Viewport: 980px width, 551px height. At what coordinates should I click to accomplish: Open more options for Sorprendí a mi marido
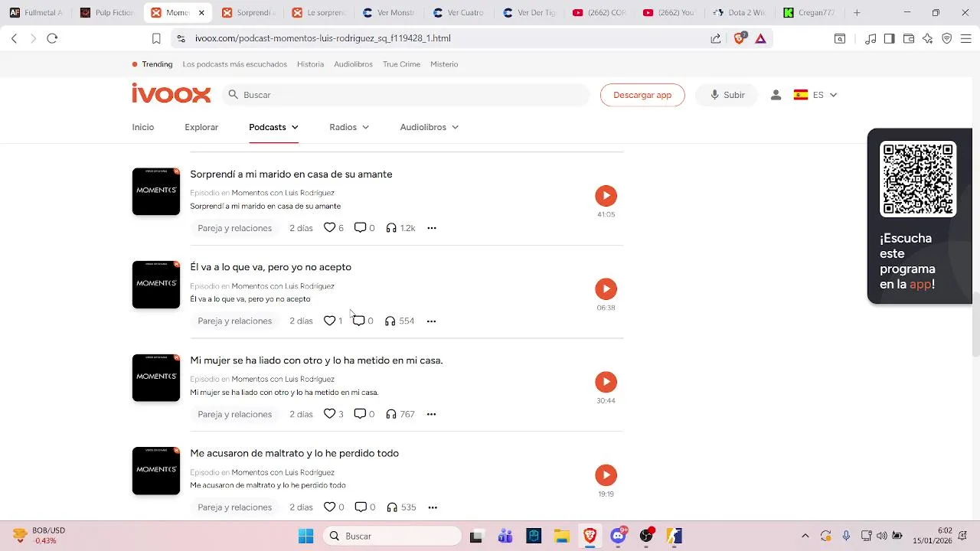(432, 228)
